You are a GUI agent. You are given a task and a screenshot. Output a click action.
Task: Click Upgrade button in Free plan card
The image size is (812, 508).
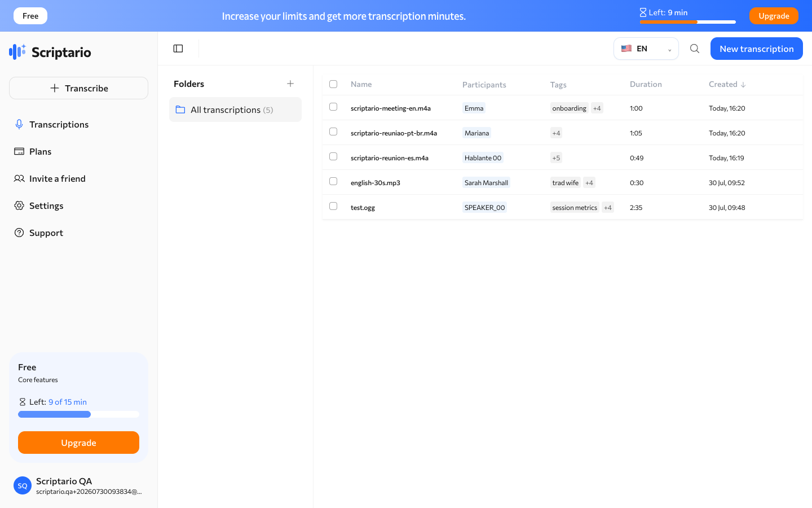pos(78,443)
